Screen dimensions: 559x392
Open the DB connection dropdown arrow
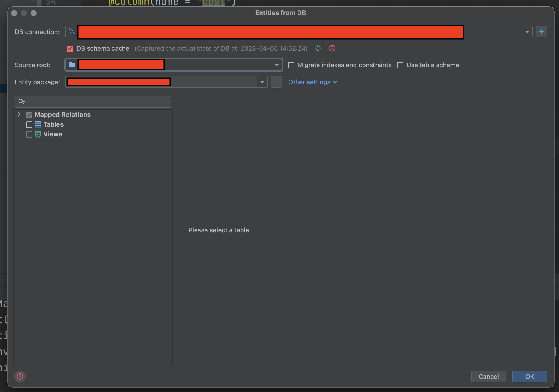527,32
